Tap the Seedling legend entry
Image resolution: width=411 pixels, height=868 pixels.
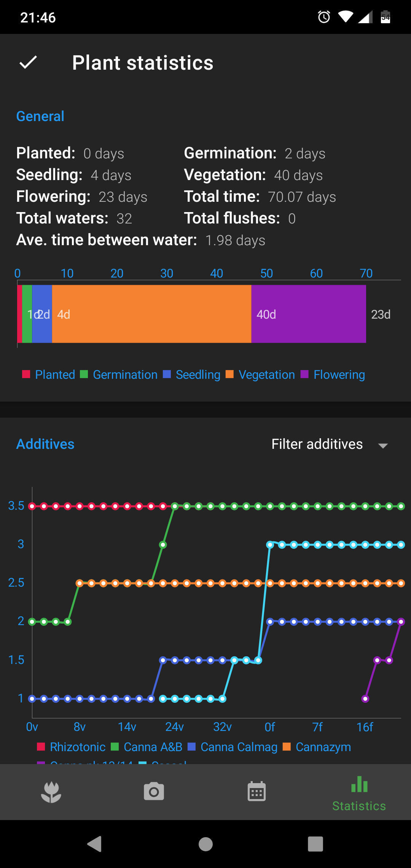198,375
